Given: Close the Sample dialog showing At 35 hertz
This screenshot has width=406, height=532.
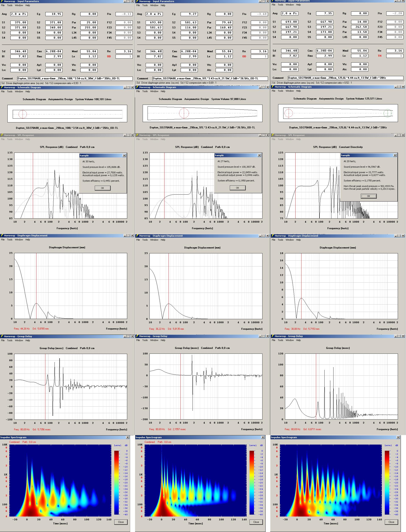Looking at the screenshot, I should click(x=124, y=156).
